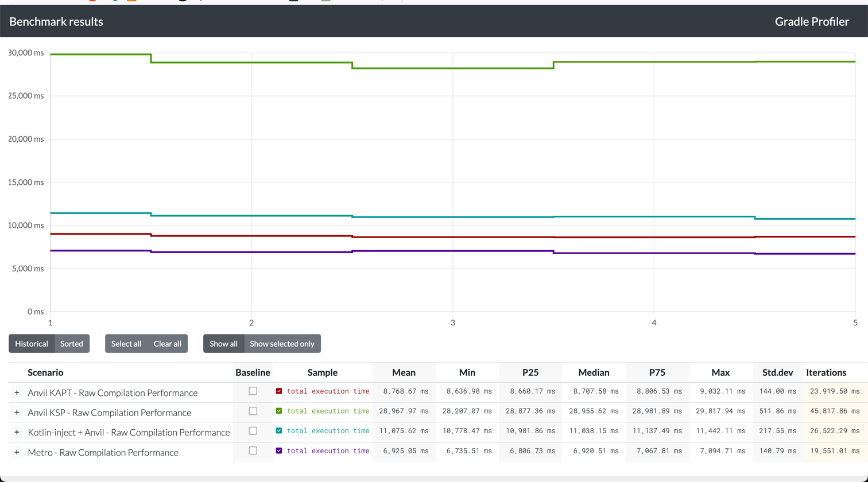Click the Gradle Profiler title
Viewport: 868px width, 482px height.
[x=812, y=22]
